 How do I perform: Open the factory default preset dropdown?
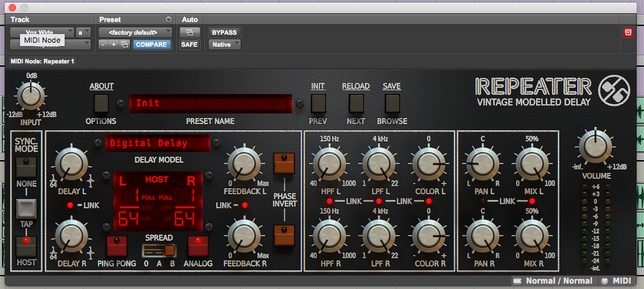(135, 33)
